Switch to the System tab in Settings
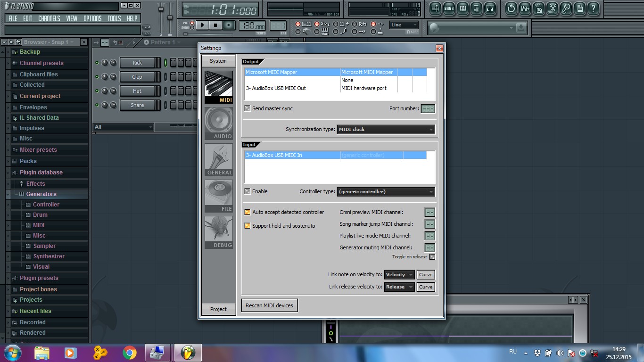The width and height of the screenshot is (644, 362). (218, 61)
